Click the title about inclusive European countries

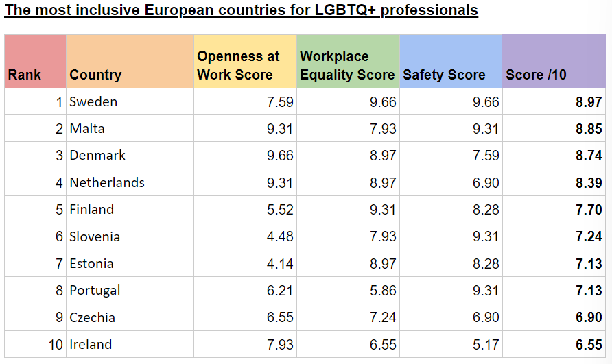[x=242, y=11]
